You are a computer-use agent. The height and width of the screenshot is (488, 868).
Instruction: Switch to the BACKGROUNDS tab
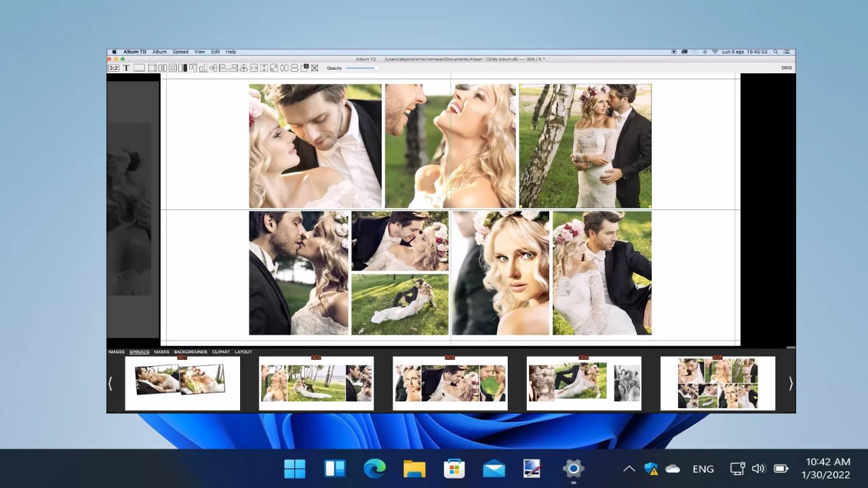point(191,352)
